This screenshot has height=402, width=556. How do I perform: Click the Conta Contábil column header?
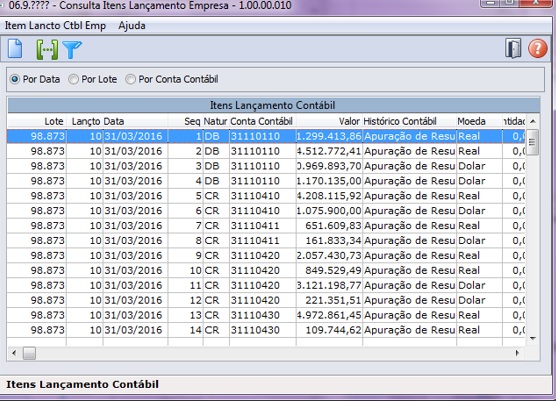262,121
